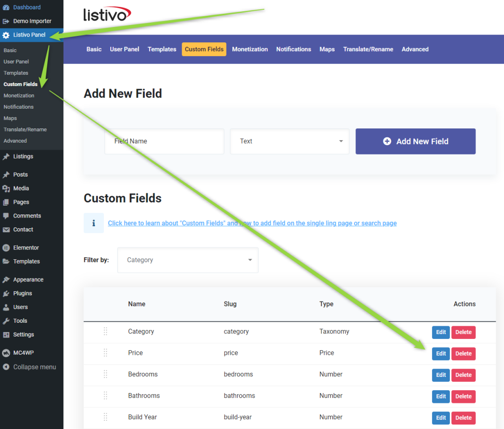Viewport: 504px width, 429px height.
Task: Click the Plugins plug icon
Action: [x=5, y=293]
